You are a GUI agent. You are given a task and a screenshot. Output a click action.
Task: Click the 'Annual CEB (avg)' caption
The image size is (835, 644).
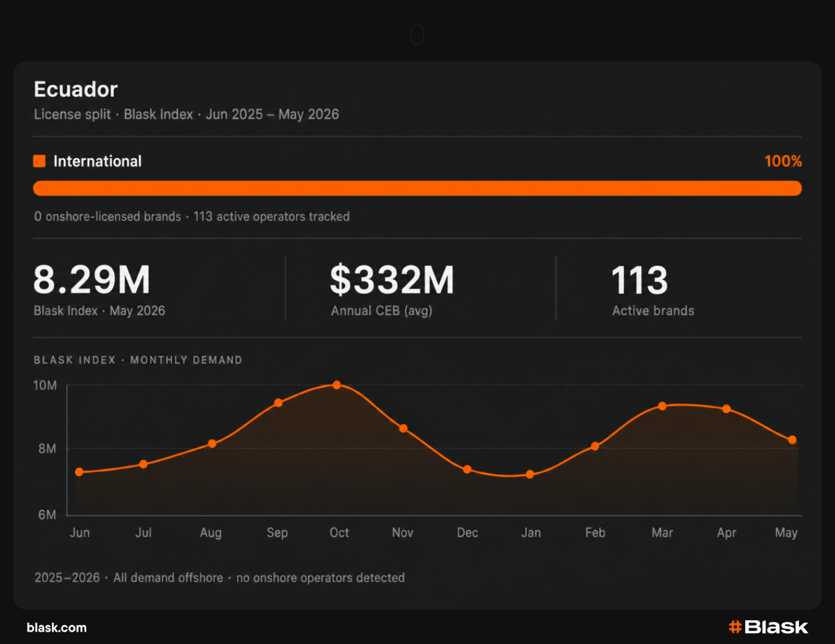tap(382, 311)
